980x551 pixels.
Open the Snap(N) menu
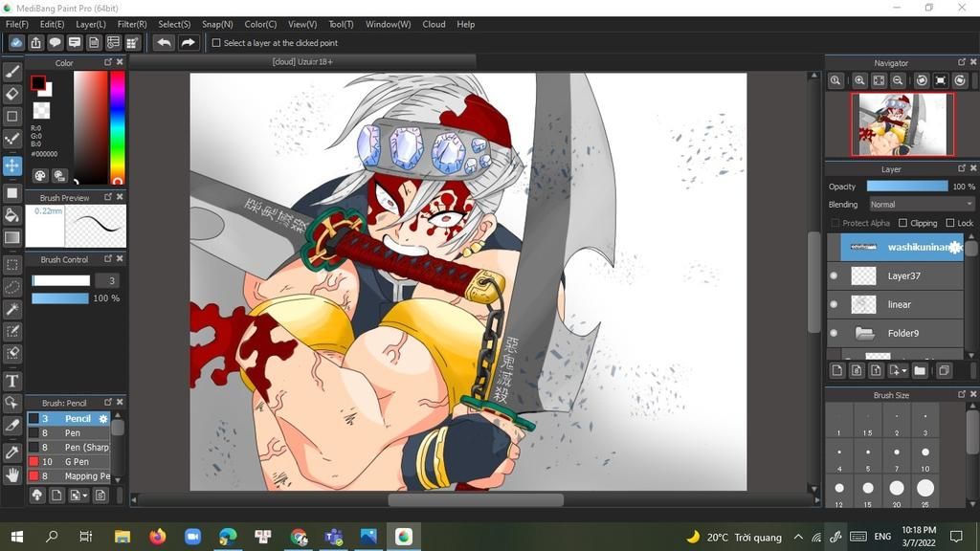pyautogui.click(x=217, y=24)
